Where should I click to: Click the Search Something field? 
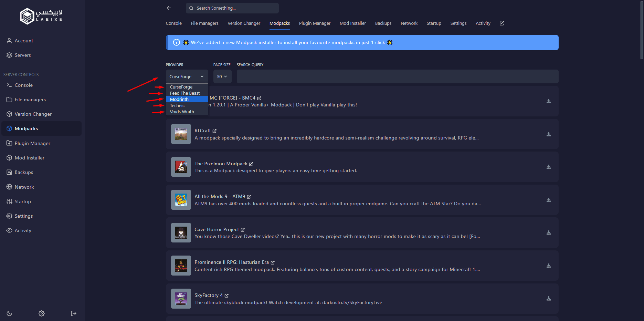point(232,8)
